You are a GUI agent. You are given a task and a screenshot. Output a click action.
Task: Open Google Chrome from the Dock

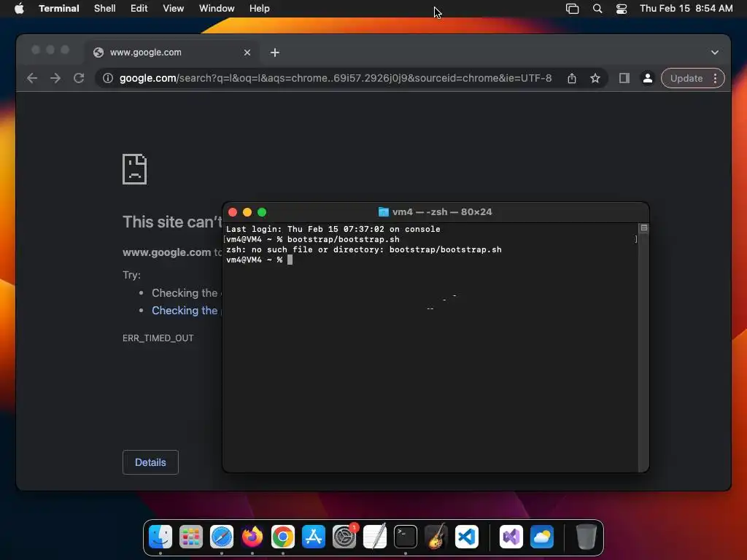(x=283, y=537)
